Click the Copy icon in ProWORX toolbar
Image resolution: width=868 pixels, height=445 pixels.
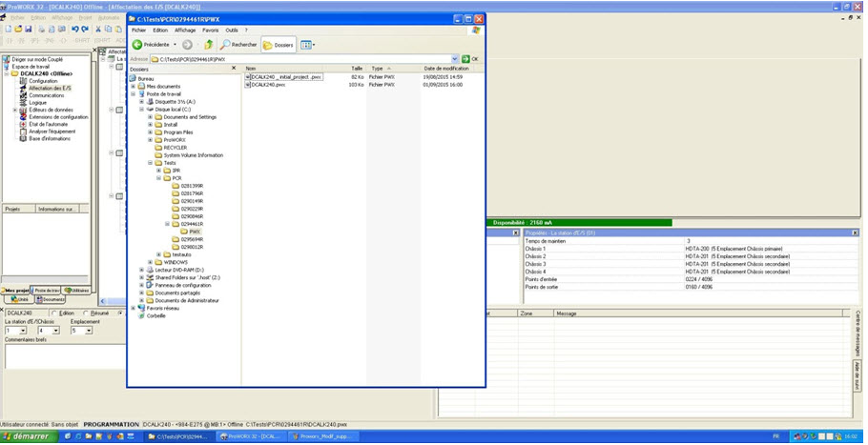click(x=109, y=30)
